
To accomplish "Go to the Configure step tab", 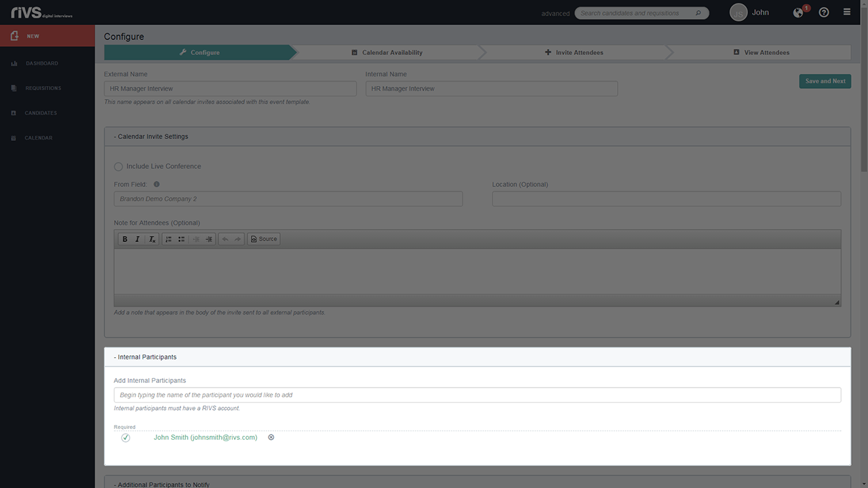I will [199, 52].
